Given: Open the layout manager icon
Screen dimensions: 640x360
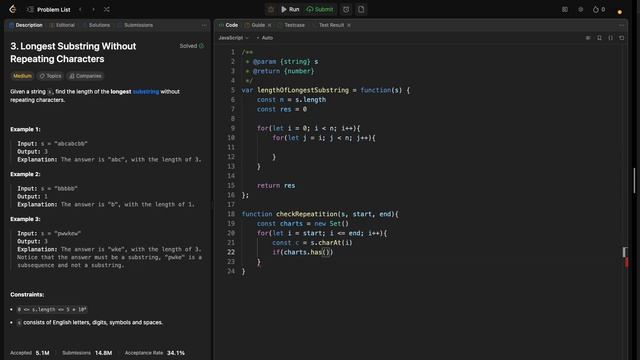Looking at the screenshot, I should (x=565, y=9).
